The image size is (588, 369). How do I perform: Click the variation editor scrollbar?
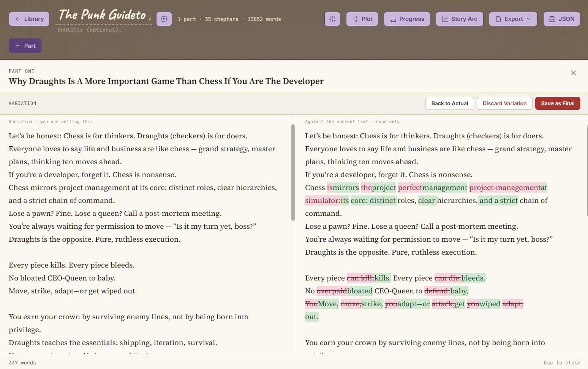(x=293, y=172)
